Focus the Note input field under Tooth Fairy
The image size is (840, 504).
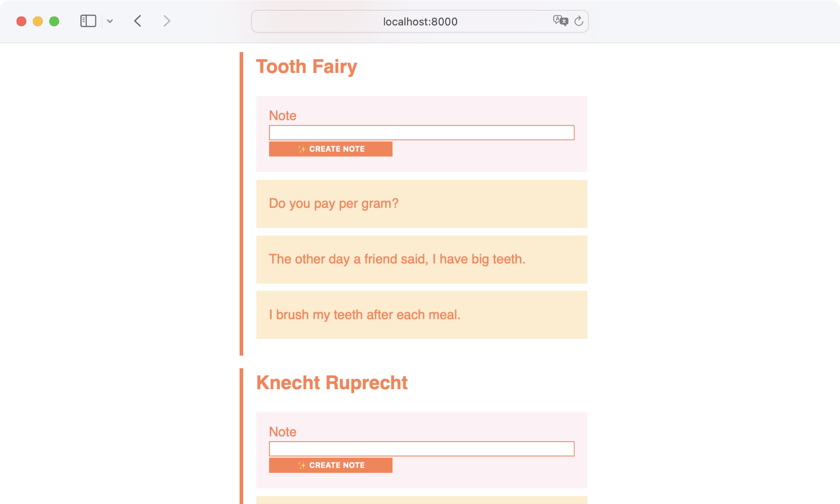tap(421, 132)
